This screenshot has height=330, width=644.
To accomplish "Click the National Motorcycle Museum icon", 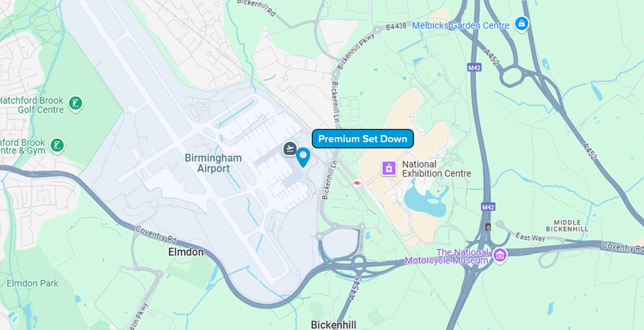I will 499,254.
